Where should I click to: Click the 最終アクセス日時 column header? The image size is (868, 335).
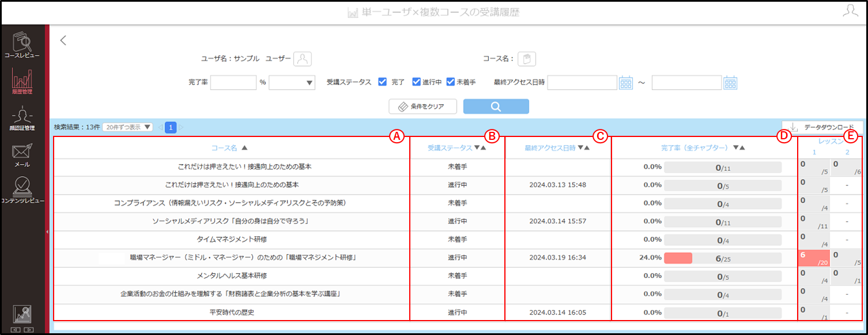[x=550, y=148]
